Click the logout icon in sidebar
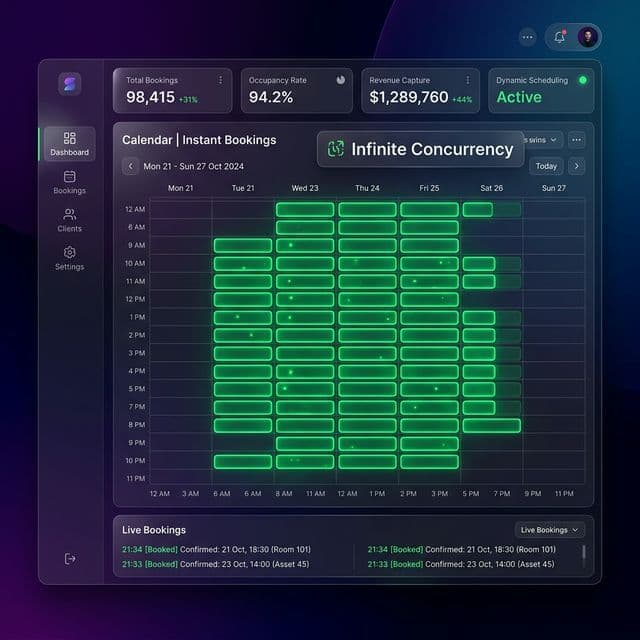 [70, 558]
